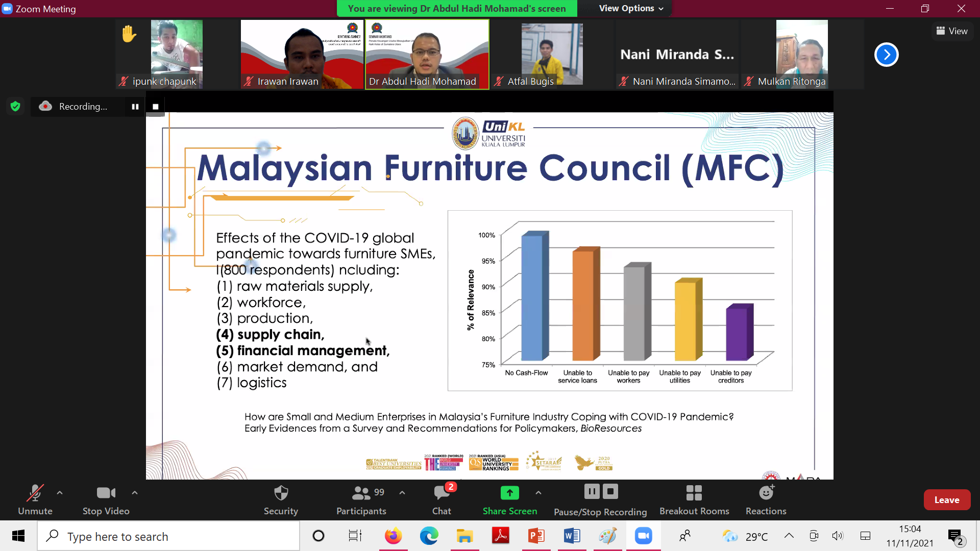The width and height of the screenshot is (980, 551).
Task: Click 'Malaysian Furniture Council (MFC)' slide title
Action: tap(491, 168)
